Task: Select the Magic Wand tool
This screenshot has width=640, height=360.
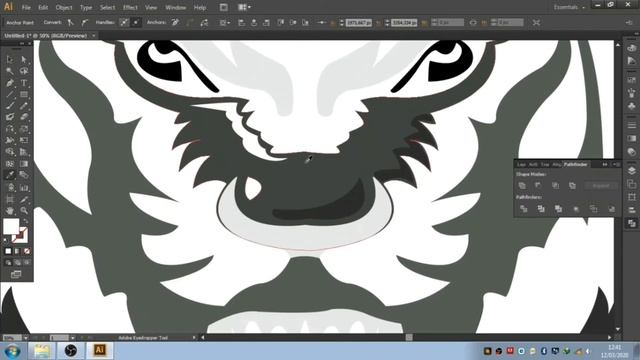Action: pos(10,71)
